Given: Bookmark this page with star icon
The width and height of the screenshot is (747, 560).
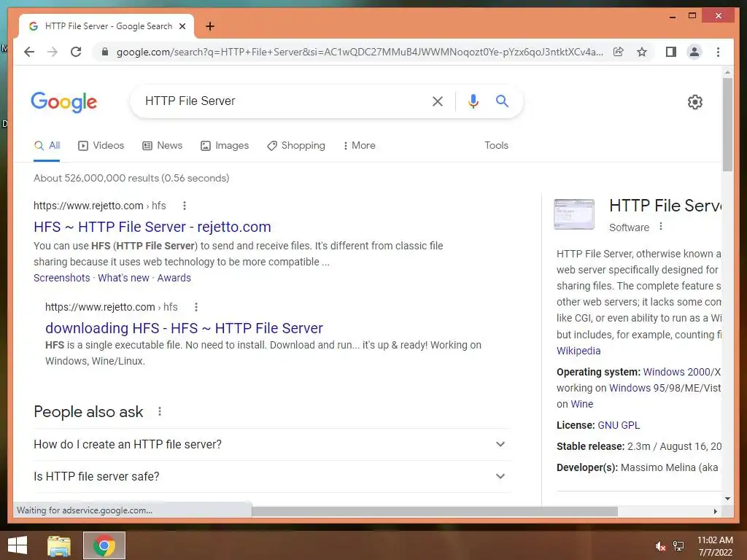Looking at the screenshot, I should (642, 52).
